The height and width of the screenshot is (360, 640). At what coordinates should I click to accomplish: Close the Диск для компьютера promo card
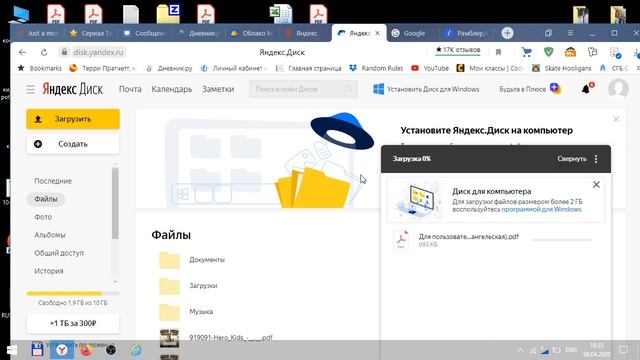(x=596, y=185)
